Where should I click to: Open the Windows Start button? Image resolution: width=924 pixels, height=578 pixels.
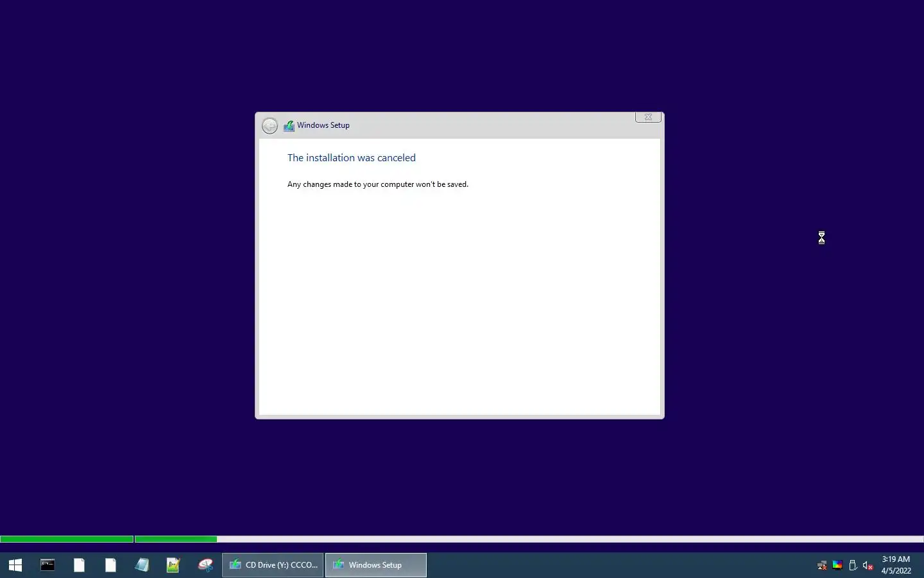[x=15, y=565]
